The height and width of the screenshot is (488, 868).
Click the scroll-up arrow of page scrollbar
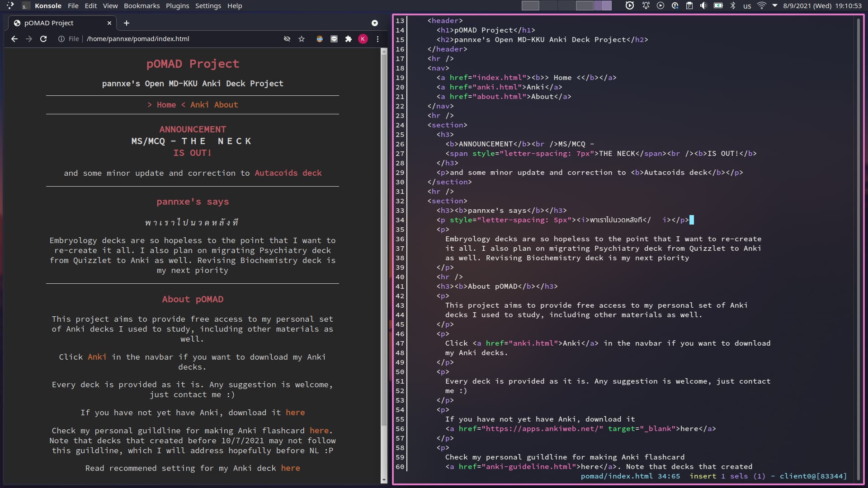coord(384,51)
